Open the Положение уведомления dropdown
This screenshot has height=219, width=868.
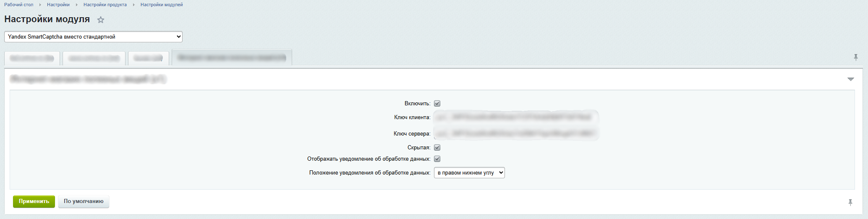coord(469,173)
